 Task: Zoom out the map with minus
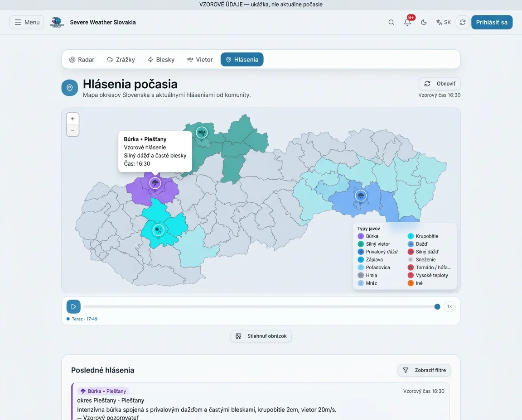(72, 130)
